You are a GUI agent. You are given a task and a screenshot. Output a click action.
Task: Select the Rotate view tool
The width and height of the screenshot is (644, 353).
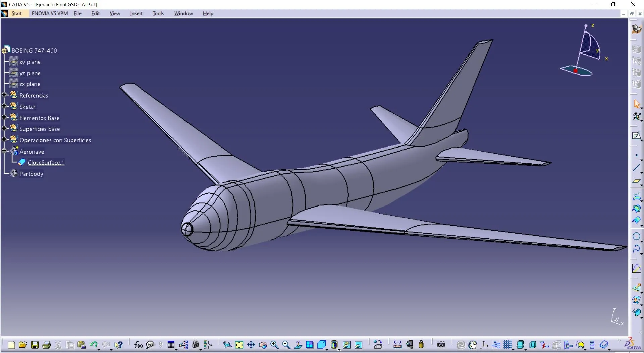coord(263,345)
